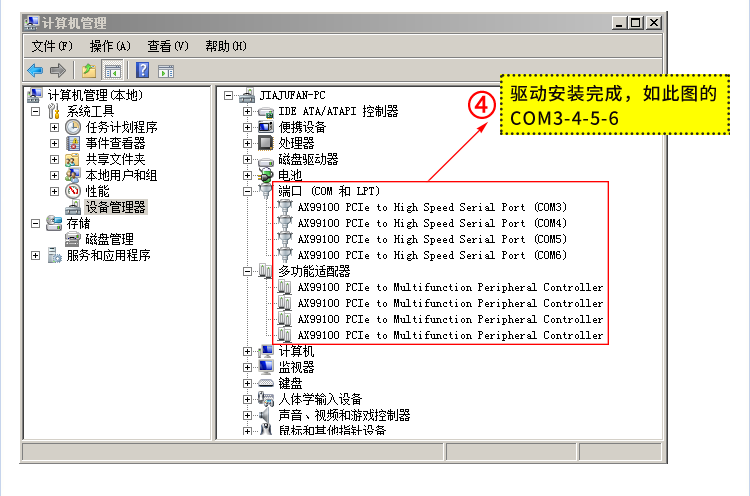This screenshot has height=496, width=750.
Task: Expand the 人体学输入设备 node
Action: (x=247, y=399)
